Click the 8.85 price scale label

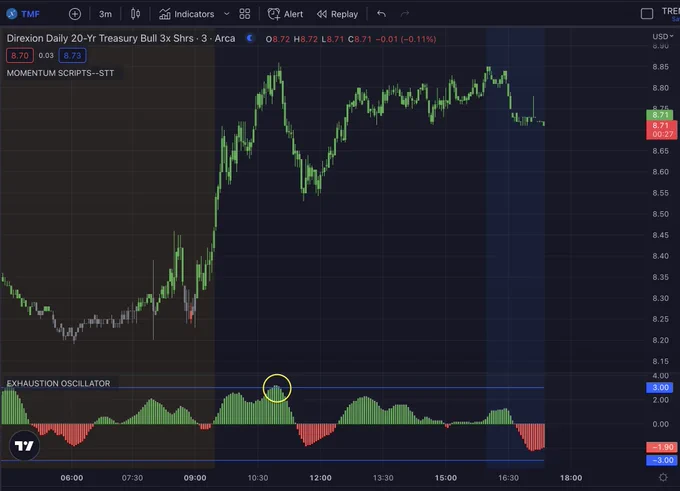click(660, 67)
